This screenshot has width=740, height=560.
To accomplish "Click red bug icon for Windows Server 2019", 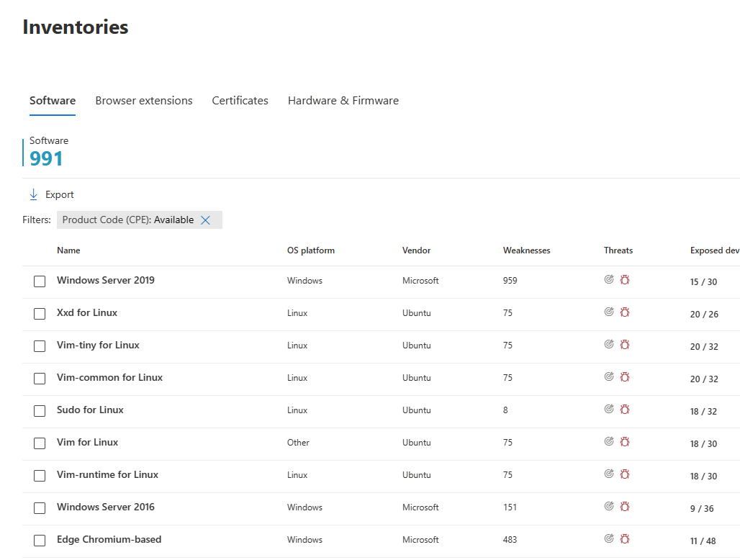I will 625,280.
